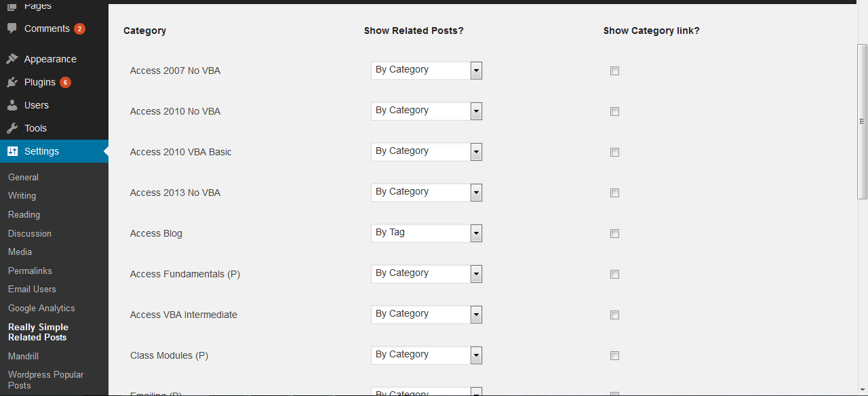Open Permalinks settings submenu item

pos(30,271)
